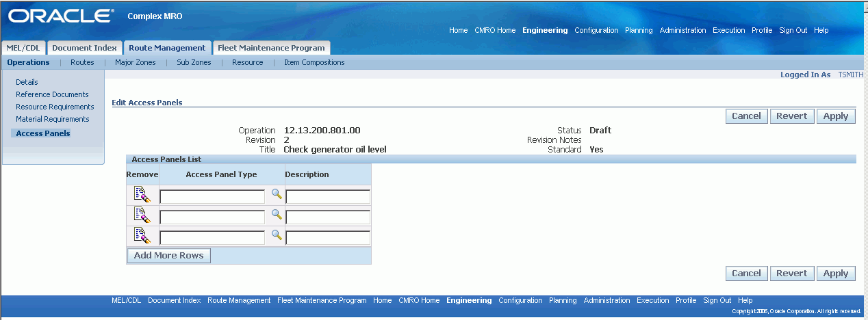Viewport: 868px width, 320px height.
Task: Click the remove icon in the first row
Action: [142, 195]
